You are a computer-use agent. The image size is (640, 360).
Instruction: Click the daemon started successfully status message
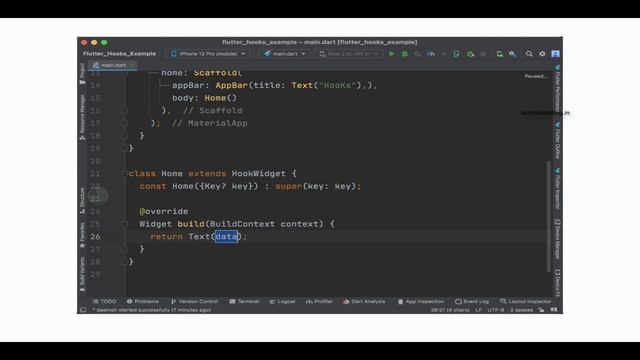(x=151, y=310)
